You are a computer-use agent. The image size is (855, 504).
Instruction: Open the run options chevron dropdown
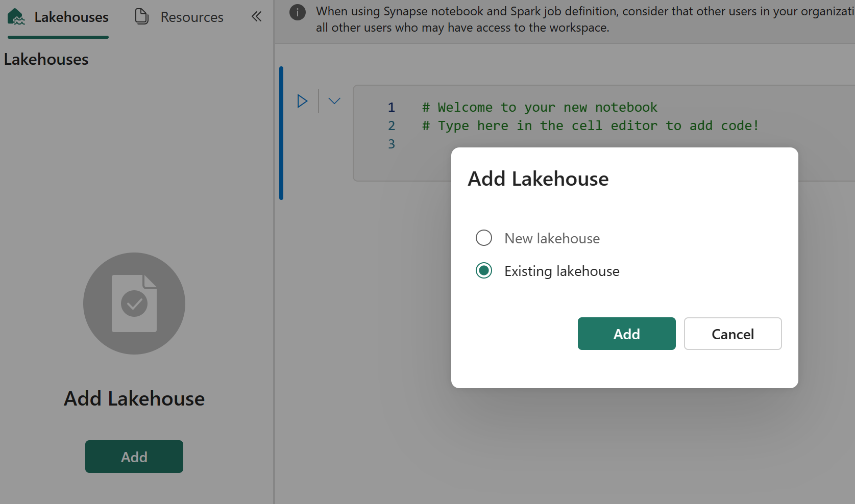click(334, 100)
